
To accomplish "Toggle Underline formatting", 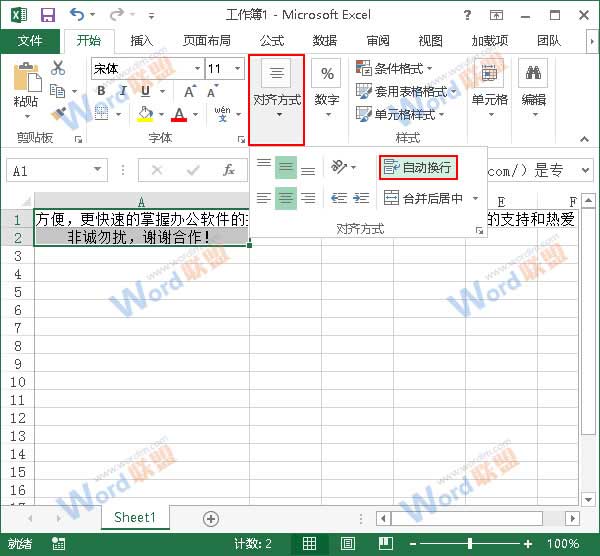I will tap(145, 91).
